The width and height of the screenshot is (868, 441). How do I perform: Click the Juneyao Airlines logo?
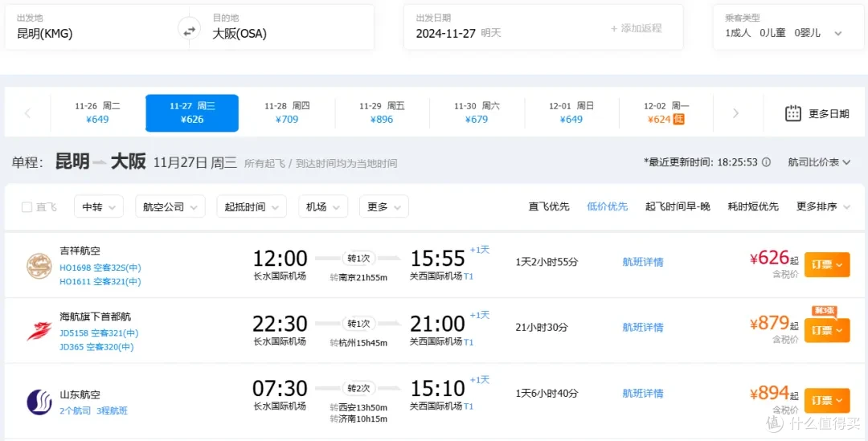click(39, 266)
